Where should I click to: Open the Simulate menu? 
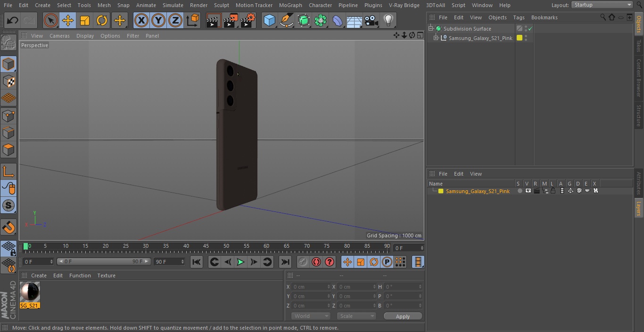173,5
